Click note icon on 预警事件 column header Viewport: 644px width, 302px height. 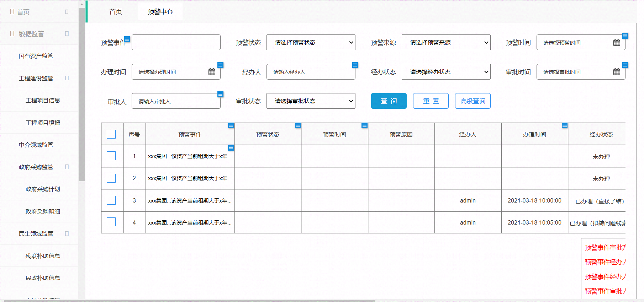(231, 125)
